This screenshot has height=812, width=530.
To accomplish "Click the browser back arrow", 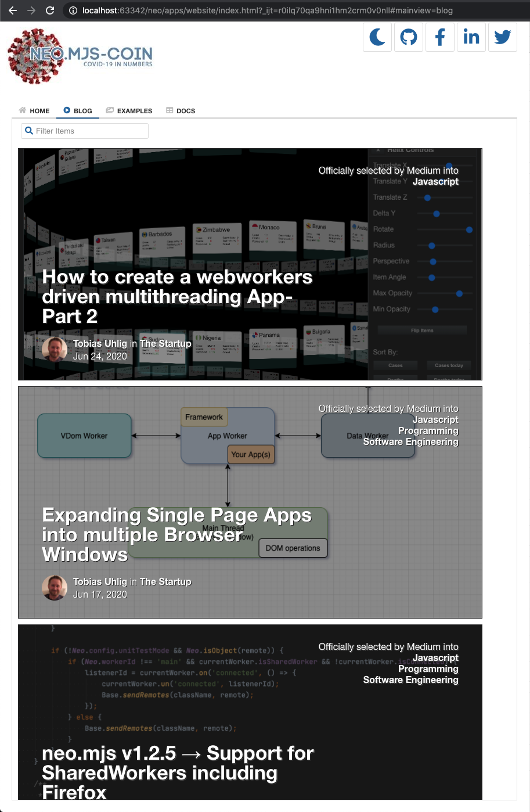I will click(x=13, y=10).
